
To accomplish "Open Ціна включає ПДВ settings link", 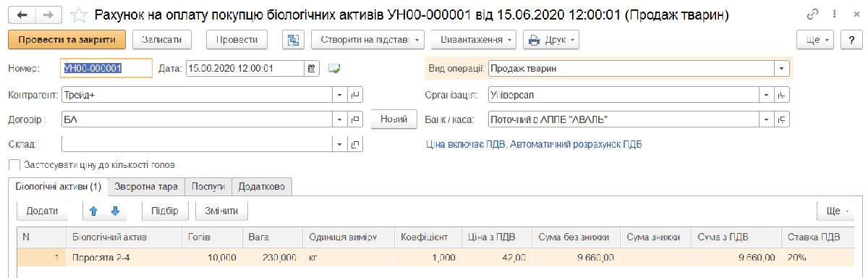I will [x=534, y=144].
